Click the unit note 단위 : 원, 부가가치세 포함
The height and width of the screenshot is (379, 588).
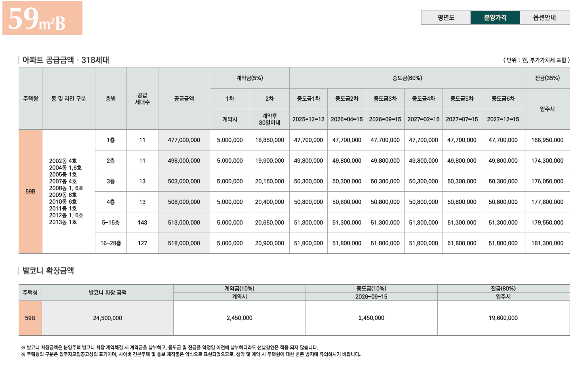(536, 60)
